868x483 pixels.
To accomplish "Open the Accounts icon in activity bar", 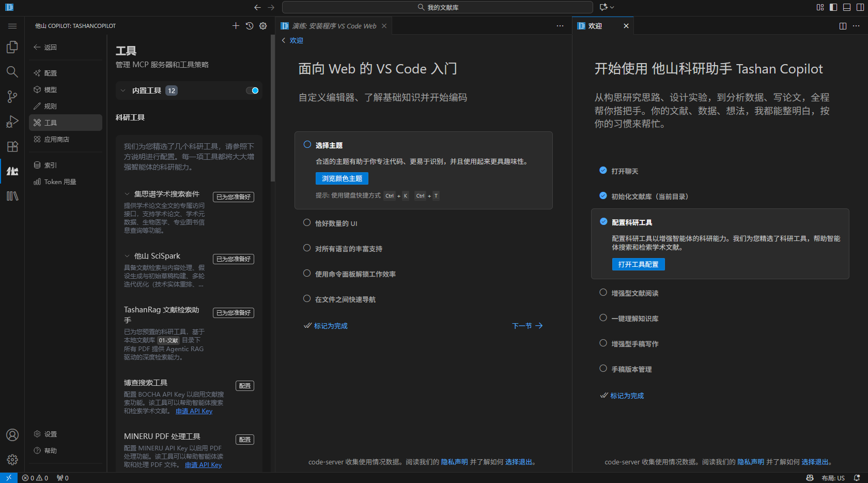I will 12,435.
